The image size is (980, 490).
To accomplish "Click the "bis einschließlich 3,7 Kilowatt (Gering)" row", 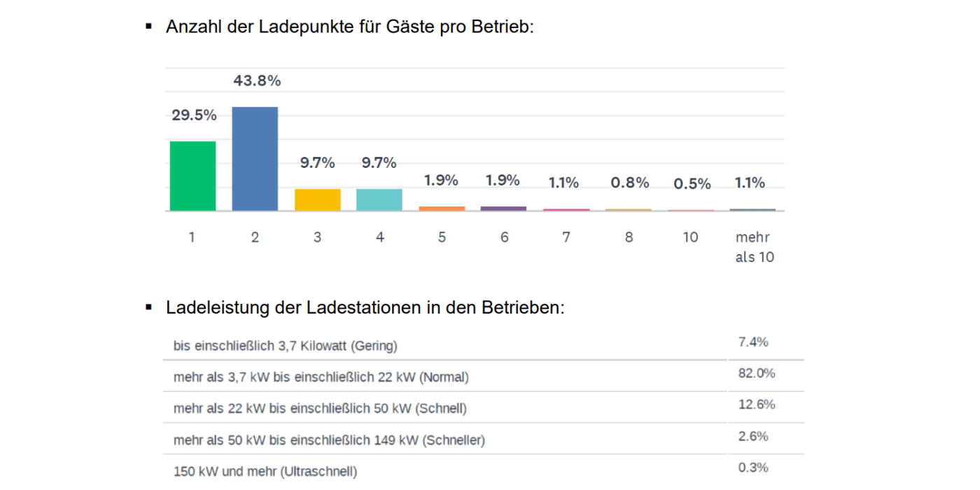I will click(x=286, y=346).
